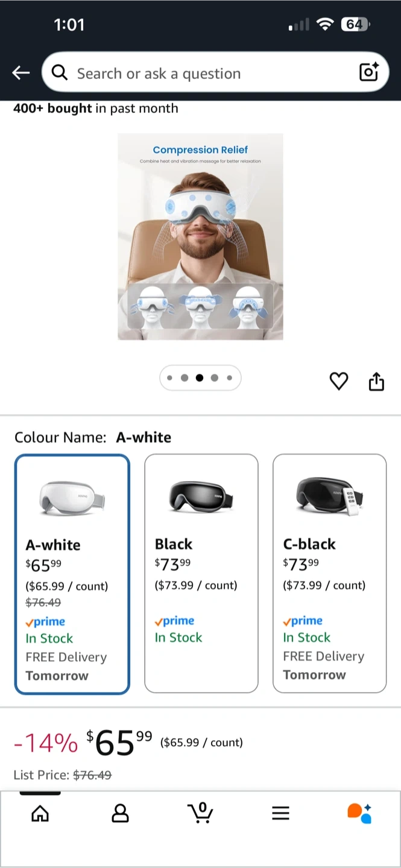Select the Black colour option

click(201, 573)
